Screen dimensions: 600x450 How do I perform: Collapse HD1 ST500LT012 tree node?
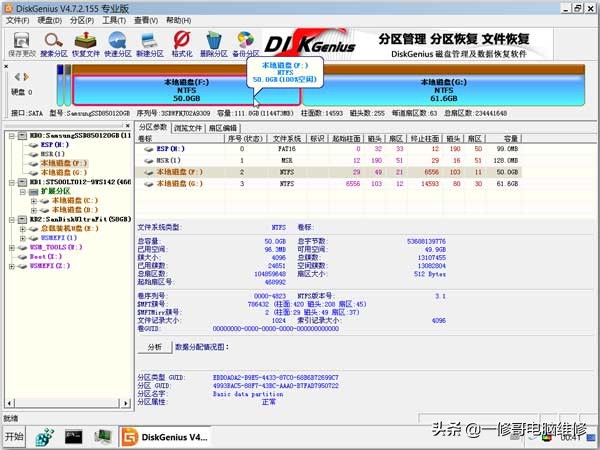pos(12,182)
